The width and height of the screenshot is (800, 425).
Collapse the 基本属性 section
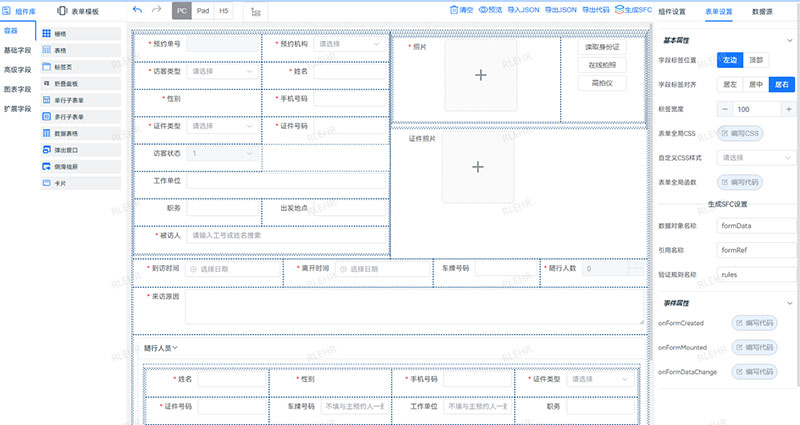click(x=790, y=40)
